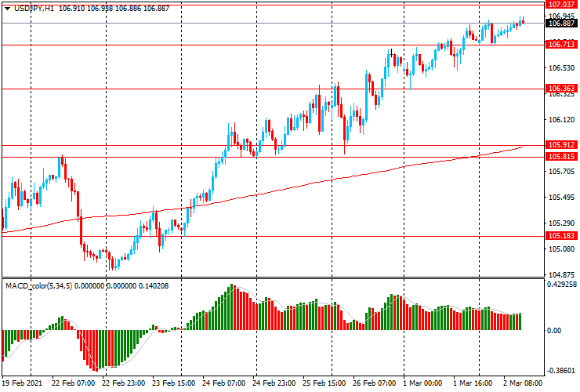Click the 105.705 price axis label
Screen dimensions: 580x392
(561, 172)
